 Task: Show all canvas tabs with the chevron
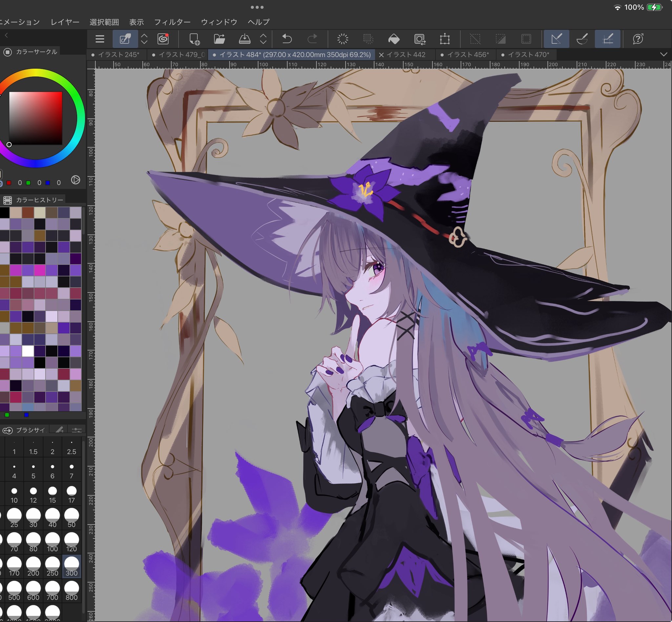click(663, 54)
